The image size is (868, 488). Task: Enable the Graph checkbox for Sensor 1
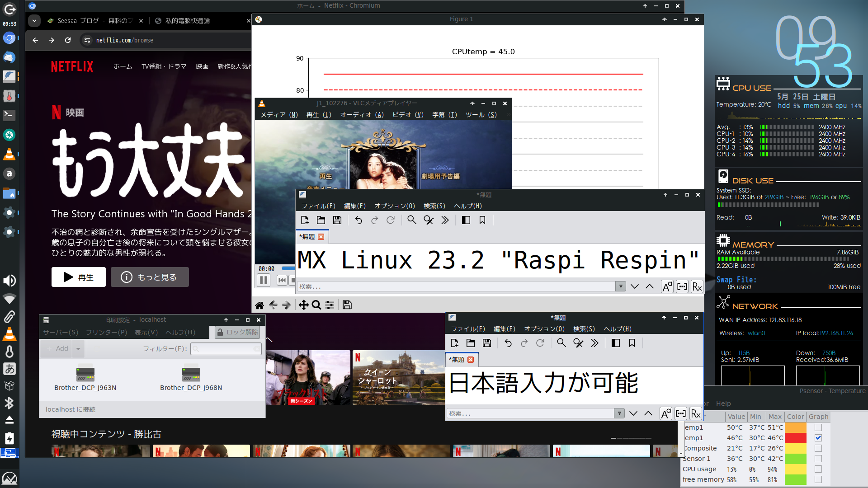pos(818,458)
